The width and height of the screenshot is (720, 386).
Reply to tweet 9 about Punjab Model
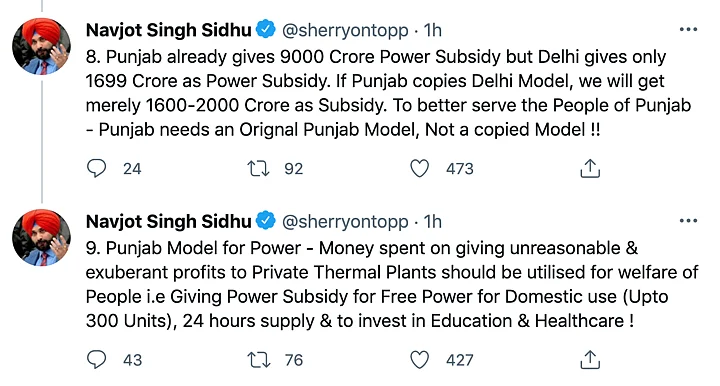point(96,360)
